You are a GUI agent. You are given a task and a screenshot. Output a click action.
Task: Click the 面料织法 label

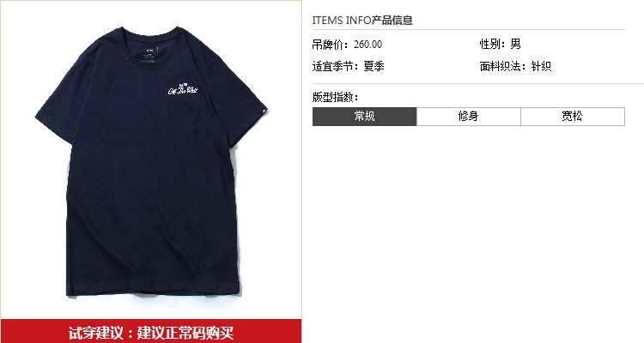click(502, 66)
